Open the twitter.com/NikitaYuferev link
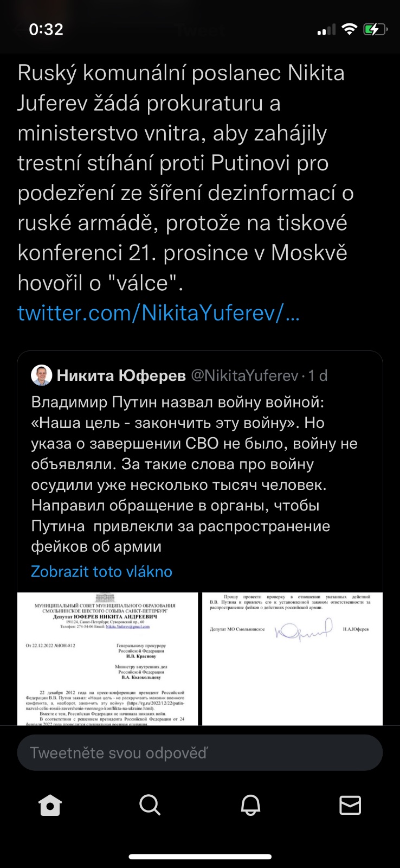The width and height of the screenshot is (400, 868). 158,313
